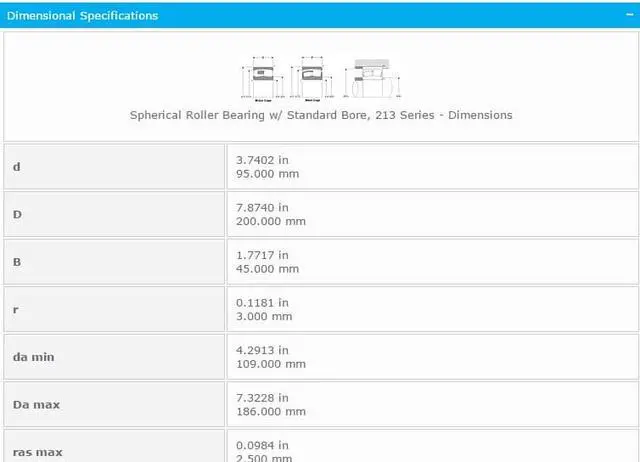Select the 'da min' label cell
The height and width of the screenshot is (462, 640).
point(114,357)
